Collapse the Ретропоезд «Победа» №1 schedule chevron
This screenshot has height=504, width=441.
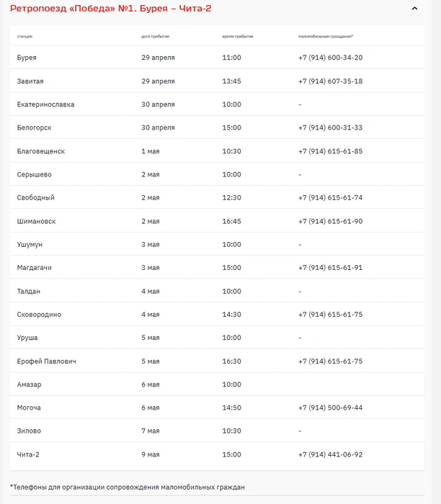[414, 9]
